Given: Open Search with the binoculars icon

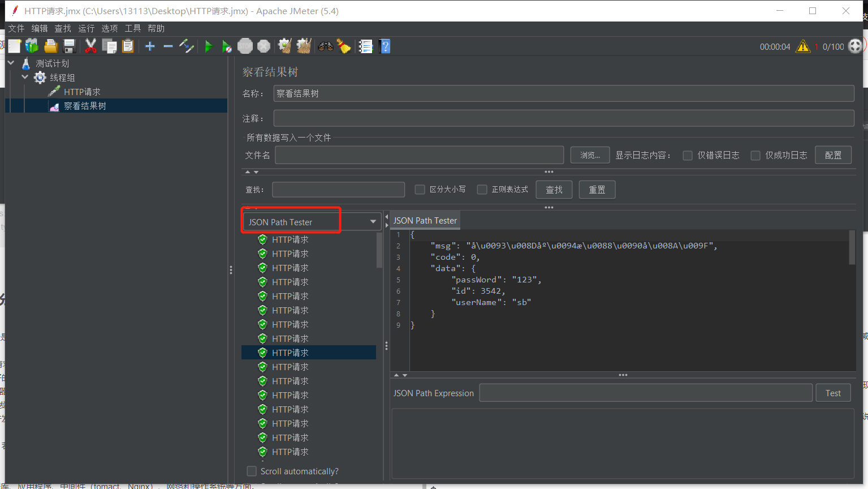Looking at the screenshot, I should click(326, 46).
